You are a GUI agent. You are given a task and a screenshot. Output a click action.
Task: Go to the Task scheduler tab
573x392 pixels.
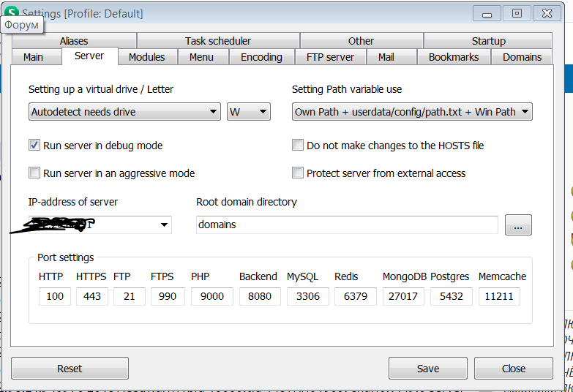tap(218, 41)
